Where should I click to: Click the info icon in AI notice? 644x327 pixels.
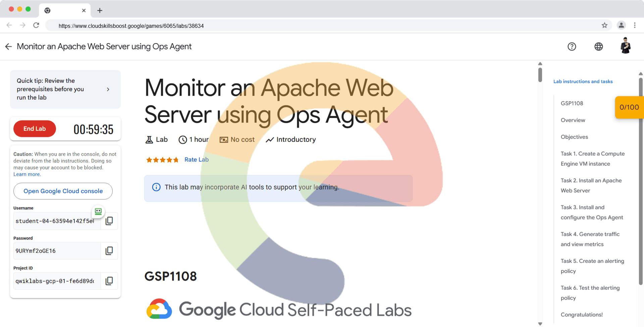(156, 187)
